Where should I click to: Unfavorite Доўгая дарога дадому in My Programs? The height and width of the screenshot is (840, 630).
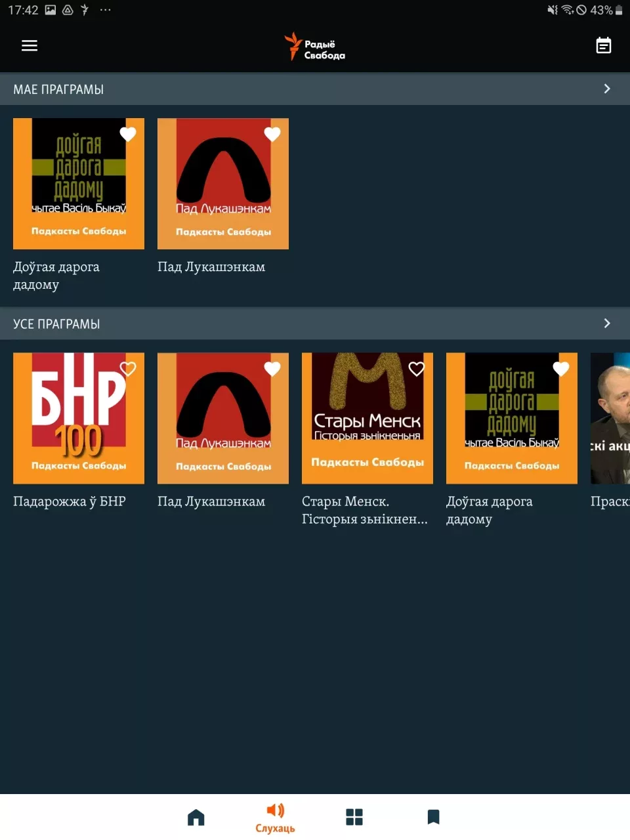(x=128, y=135)
